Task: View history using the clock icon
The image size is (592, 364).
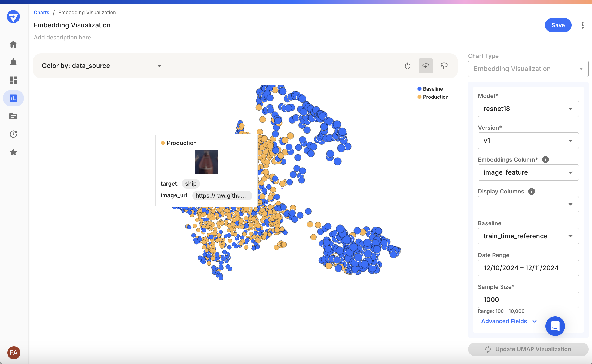Action: coord(13,134)
